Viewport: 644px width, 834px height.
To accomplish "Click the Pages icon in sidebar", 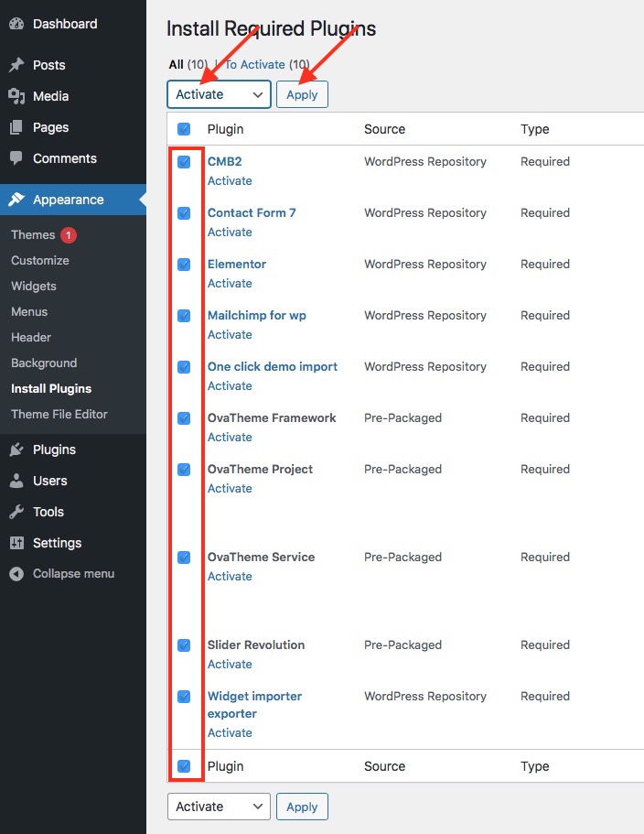I will 16,127.
